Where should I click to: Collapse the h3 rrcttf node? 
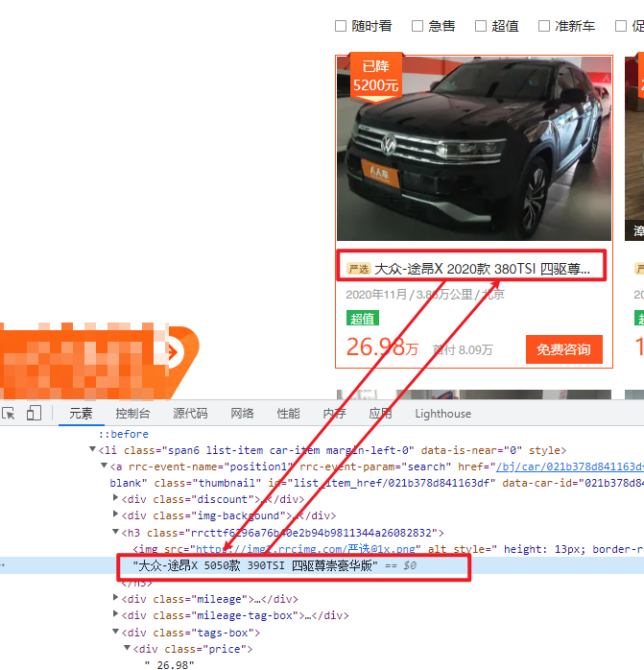[115, 532]
